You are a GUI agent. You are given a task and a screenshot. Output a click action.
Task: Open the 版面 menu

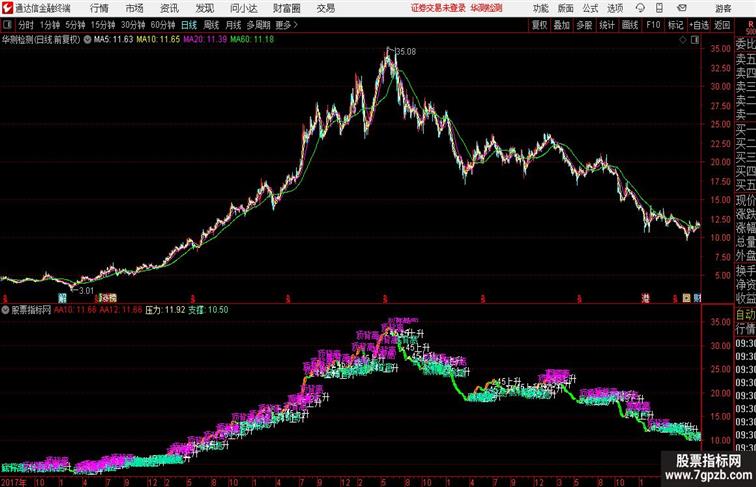tap(565, 8)
